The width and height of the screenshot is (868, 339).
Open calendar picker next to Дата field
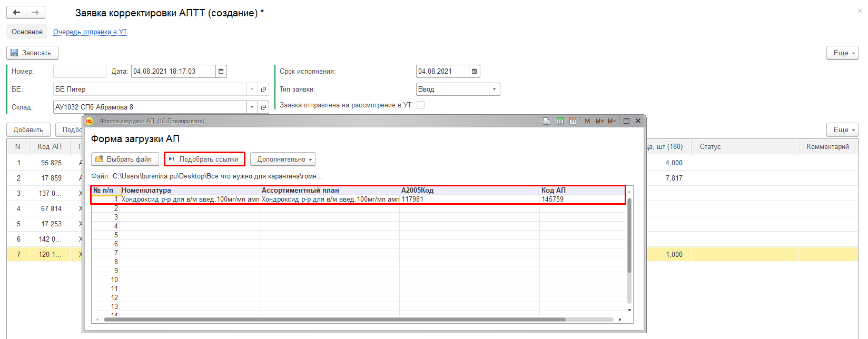tap(221, 72)
